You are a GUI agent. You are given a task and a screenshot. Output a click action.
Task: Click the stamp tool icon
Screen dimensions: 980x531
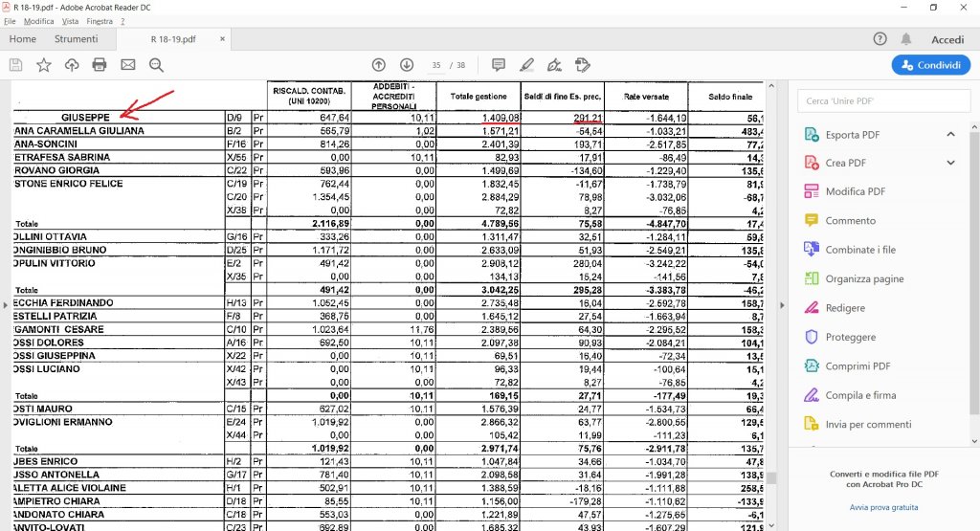click(583, 65)
